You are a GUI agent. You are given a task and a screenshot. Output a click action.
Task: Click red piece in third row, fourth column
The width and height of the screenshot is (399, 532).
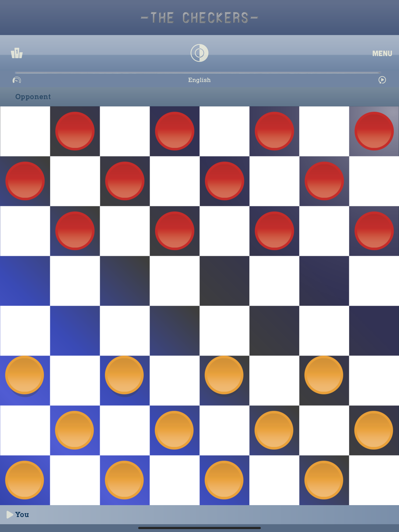coord(175,231)
